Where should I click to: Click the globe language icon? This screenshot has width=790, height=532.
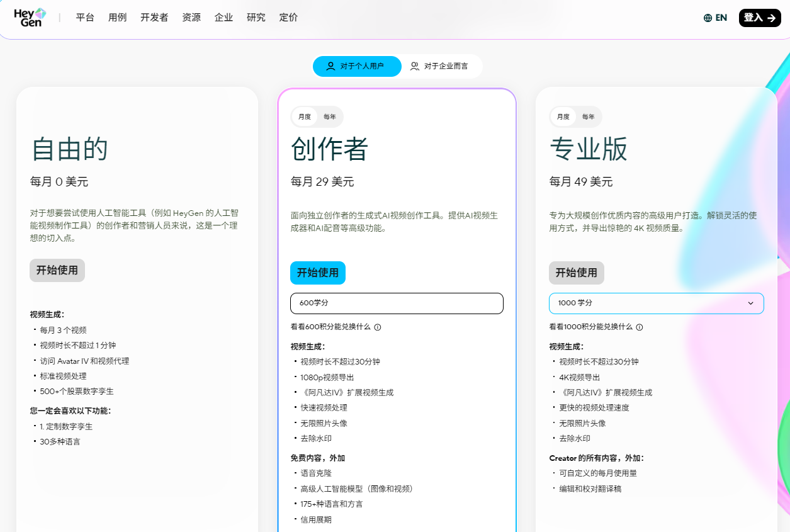708,18
